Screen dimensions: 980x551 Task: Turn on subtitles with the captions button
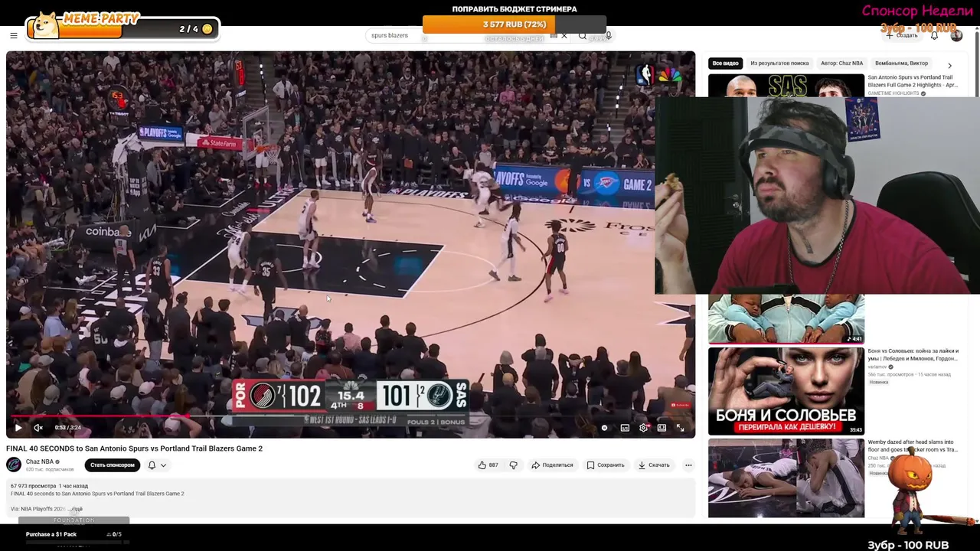625,428
